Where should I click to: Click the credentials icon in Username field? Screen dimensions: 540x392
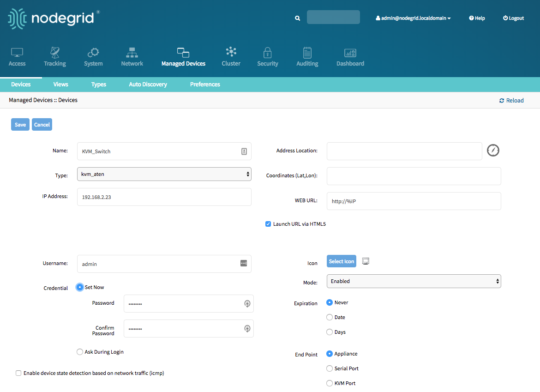click(244, 263)
